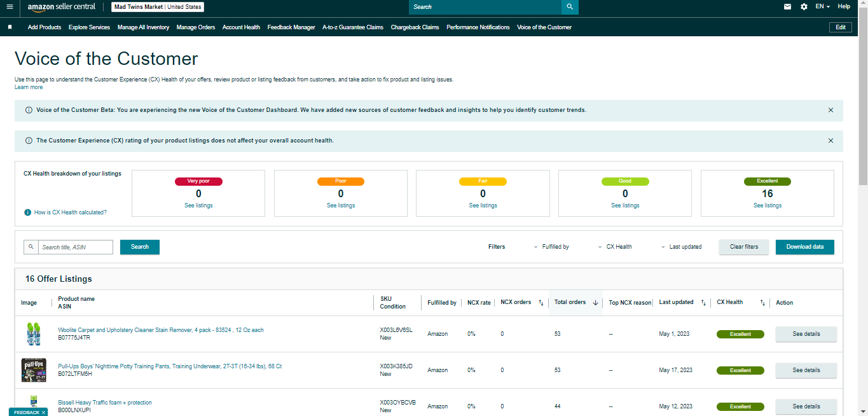Open the EN language dropdown

click(x=823, y=7)
